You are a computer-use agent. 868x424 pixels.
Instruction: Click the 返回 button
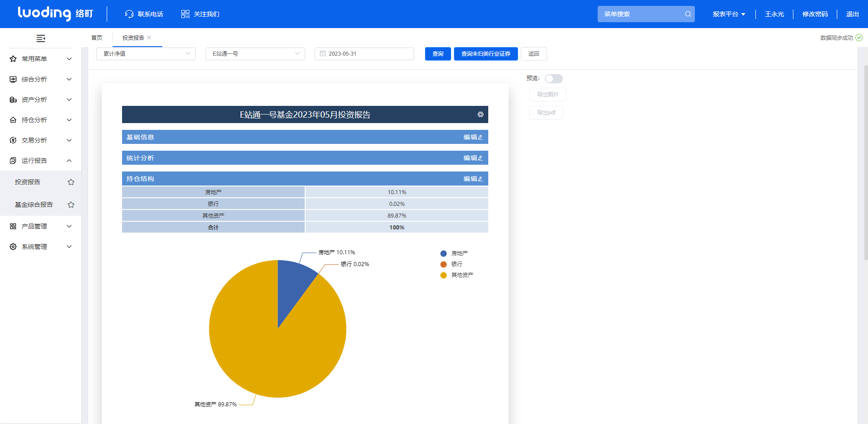point(534,54)
